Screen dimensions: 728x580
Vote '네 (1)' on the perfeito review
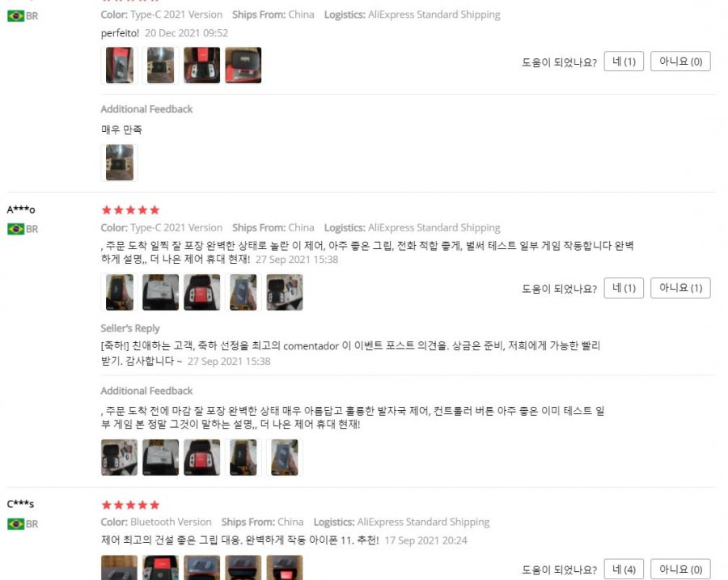[624, 61]
